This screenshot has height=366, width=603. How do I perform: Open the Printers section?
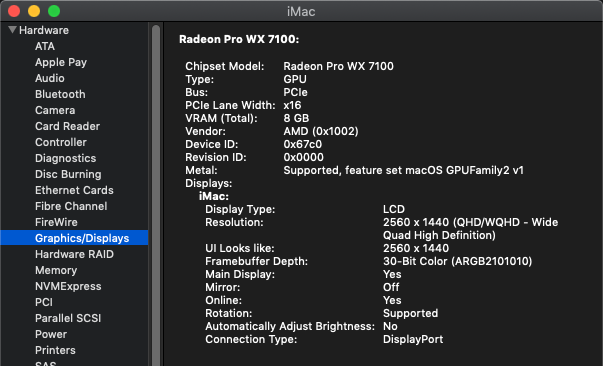55,350
